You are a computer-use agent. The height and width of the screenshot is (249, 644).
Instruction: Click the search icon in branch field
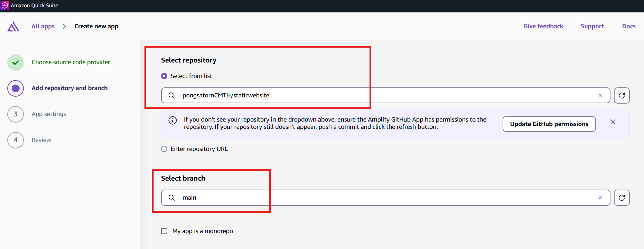[x=171, y=198]
